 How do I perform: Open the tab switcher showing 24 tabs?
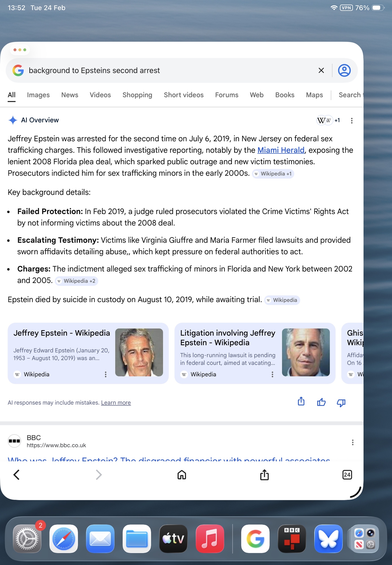pos(347,475)
